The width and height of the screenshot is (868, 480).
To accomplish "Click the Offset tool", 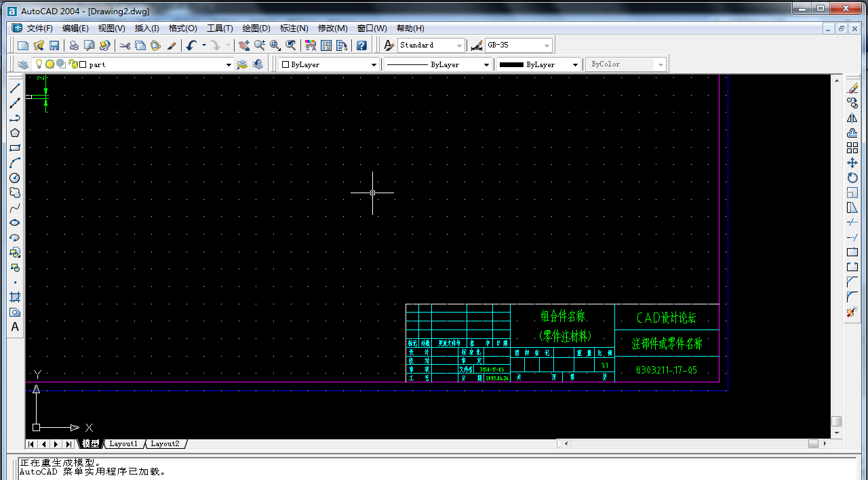I will point(852,133).
